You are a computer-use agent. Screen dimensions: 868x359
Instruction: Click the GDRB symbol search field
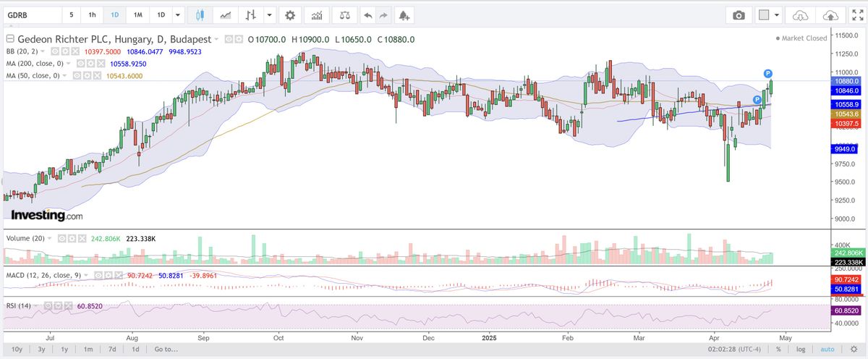pyautogui.click(x=32, y=15)
